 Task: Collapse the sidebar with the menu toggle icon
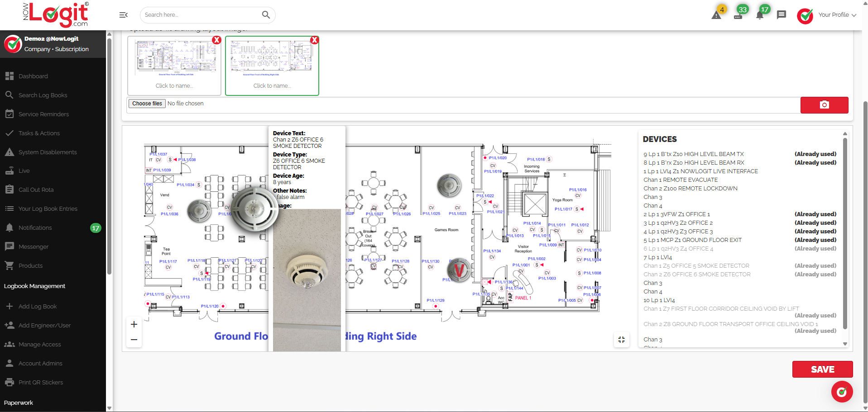[x=123, y=15]
